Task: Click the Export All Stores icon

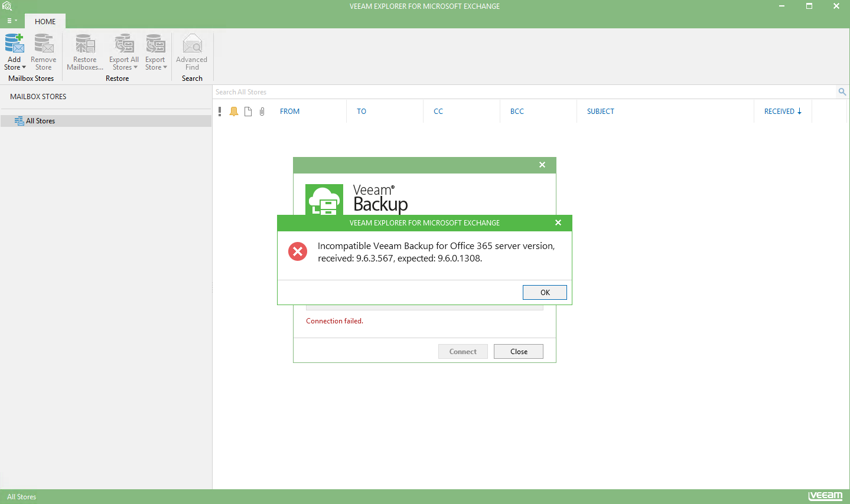Action: click(124, 44)
